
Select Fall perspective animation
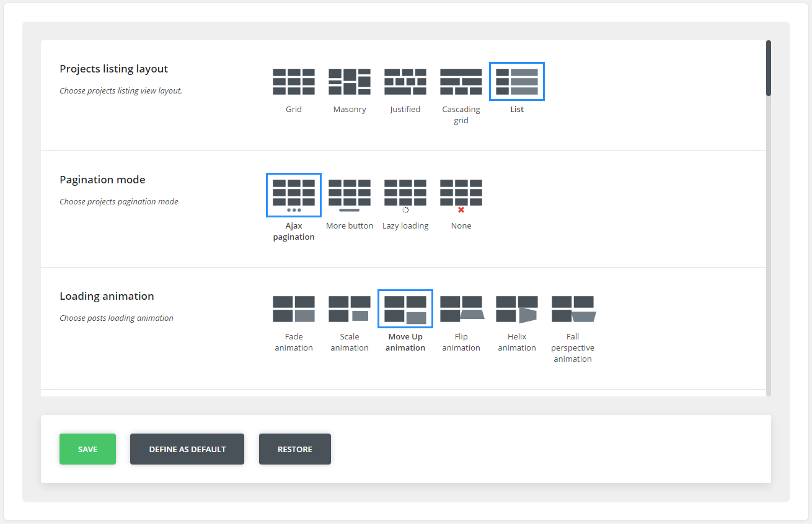[x=573, y=309]
